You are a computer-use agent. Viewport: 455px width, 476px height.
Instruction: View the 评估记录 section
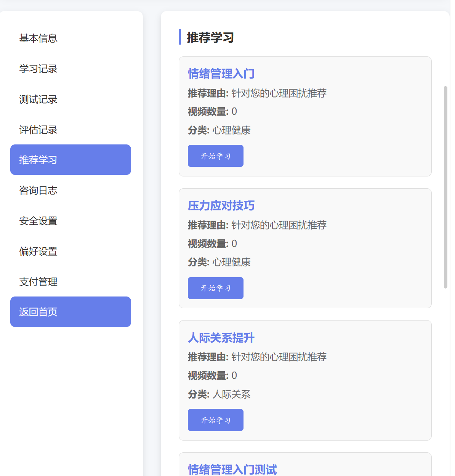[x=38, y=130]
